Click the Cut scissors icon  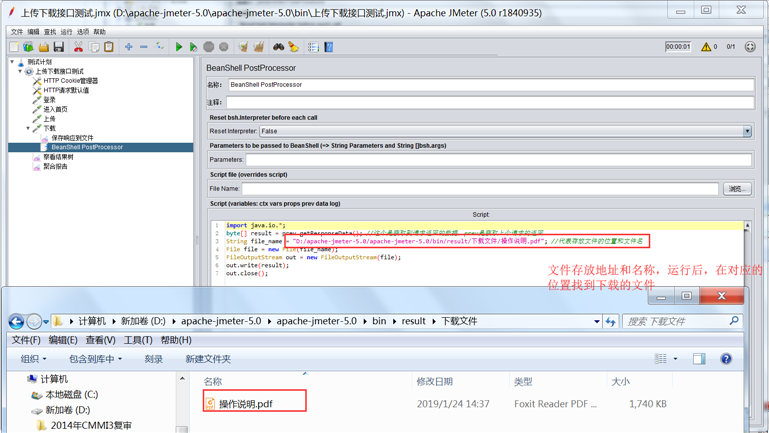[x=78, y=47]
